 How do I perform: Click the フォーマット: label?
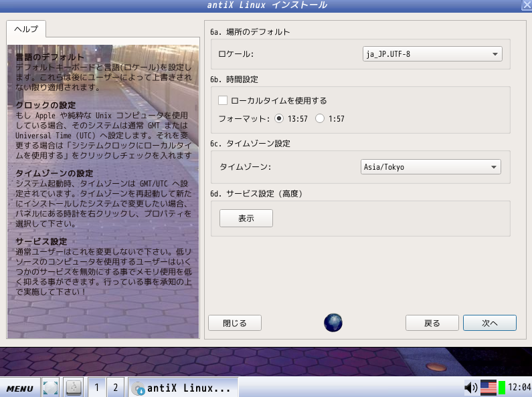click(x=244, y=119)
